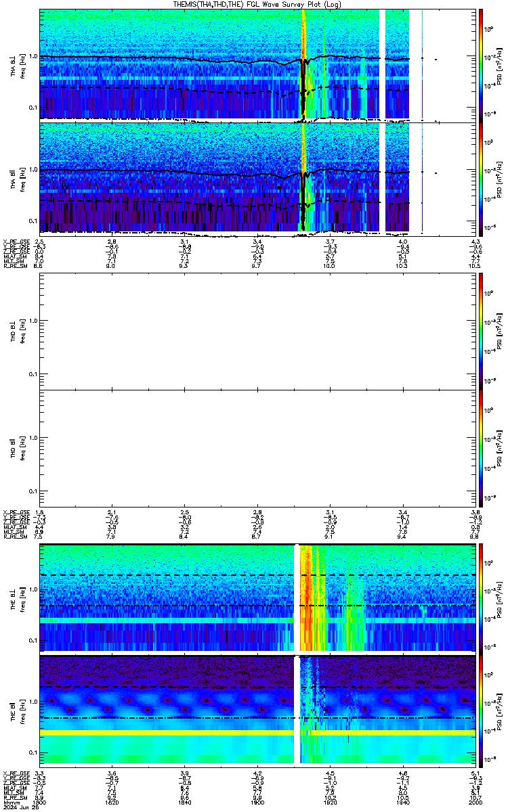Click the PSD color bar of THD B-parallel panel
This screenshot has height=812, width=508.
tap(480, 449)
